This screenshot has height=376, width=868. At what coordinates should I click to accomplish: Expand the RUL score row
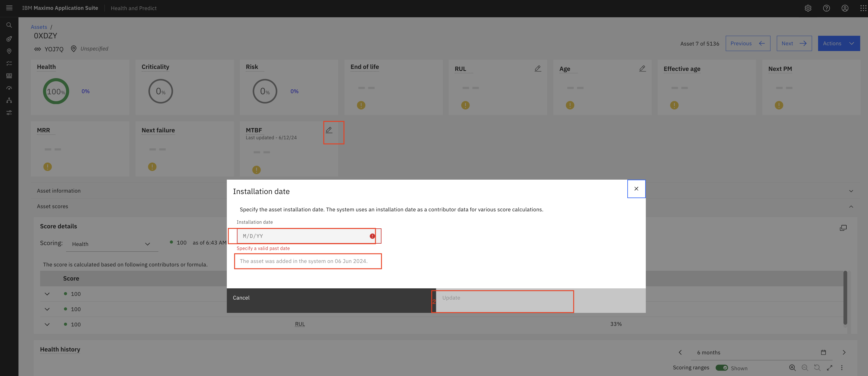click(x=47, y=324)
